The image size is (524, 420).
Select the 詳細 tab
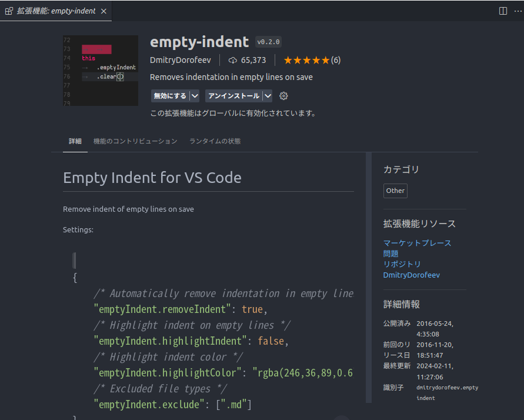75,141
